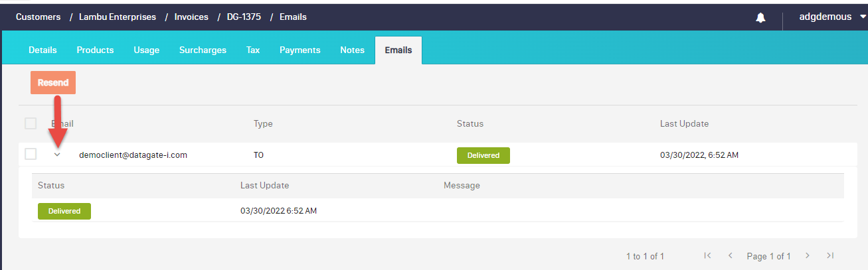Go to next page arrow
868x270 pixels.
(808, 255)
